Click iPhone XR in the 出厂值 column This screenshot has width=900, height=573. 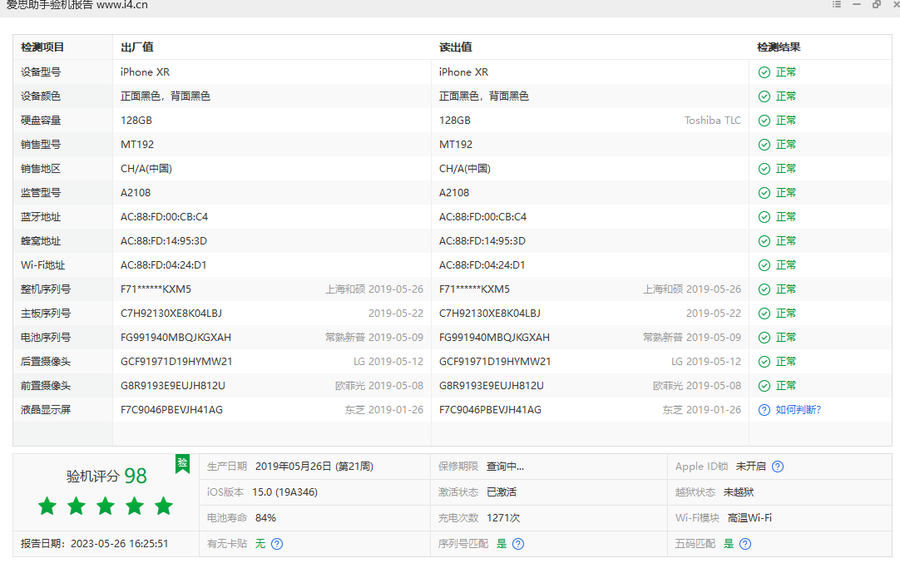click(145, 72)
